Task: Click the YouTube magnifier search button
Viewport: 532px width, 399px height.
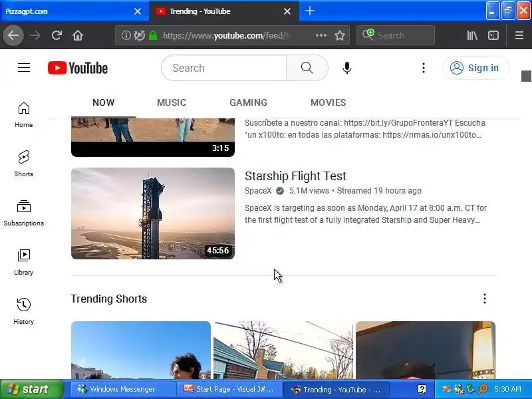Action: (307, 68)
